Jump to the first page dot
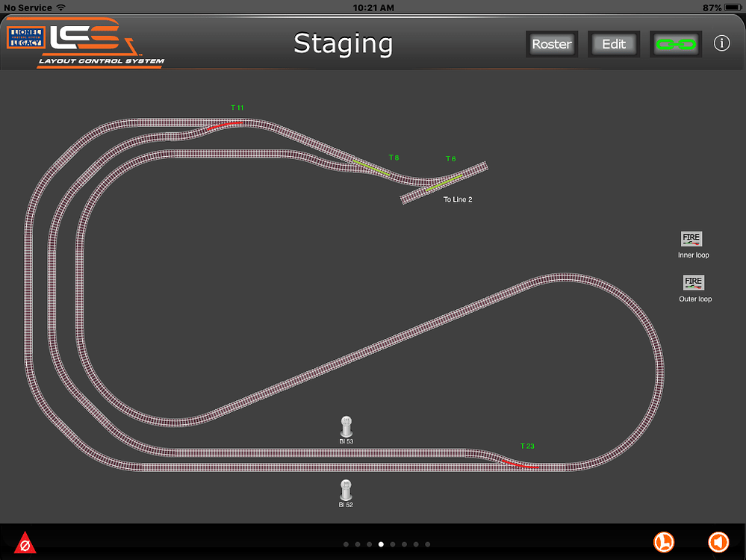The image size is (746, 560). 346,544
